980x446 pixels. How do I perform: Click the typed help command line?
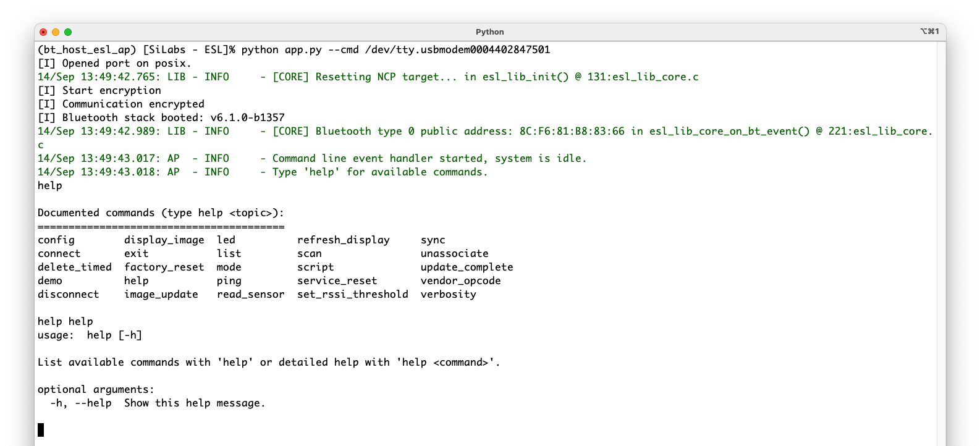[x=49, y=185]
